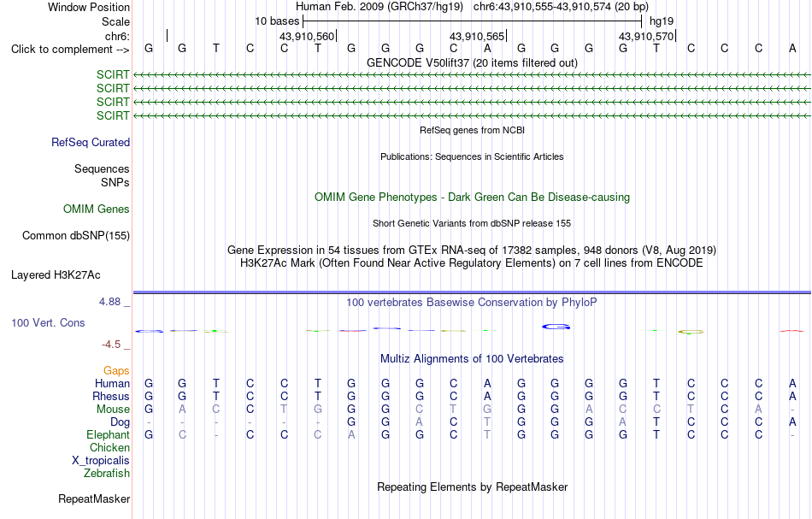Viewport: 812px width, 519px height.
Task: Open 'RefSeq genes from NCBI' track title
Action: pos(472,130)
